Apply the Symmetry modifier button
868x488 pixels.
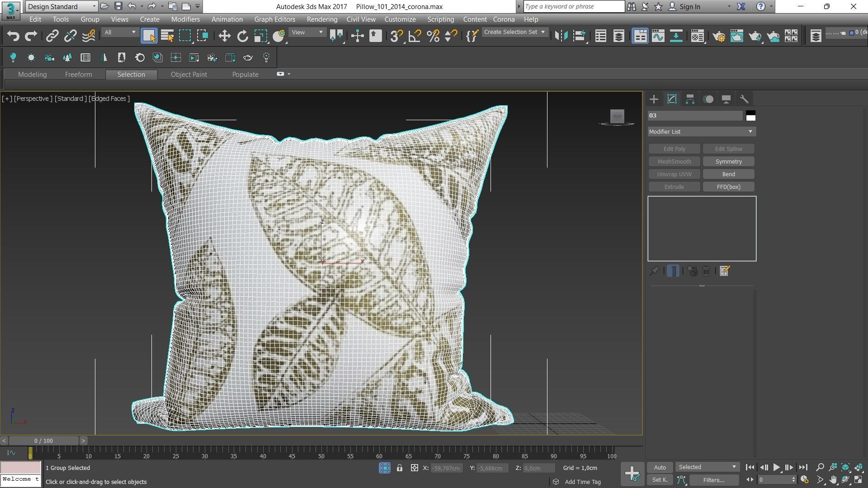pyautogui.click(x=728, y=162)
